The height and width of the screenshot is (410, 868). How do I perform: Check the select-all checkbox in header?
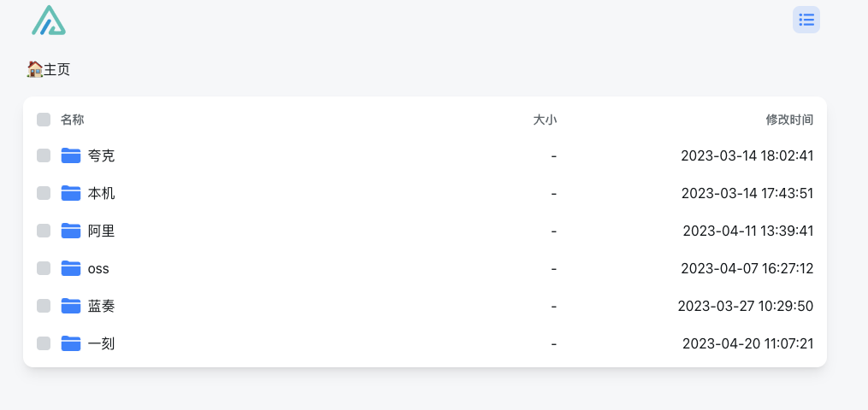[x=44, y=120]
